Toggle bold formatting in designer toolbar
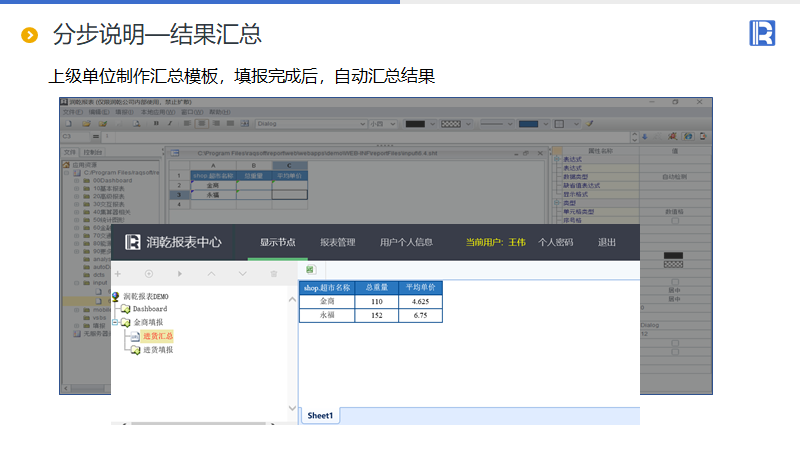The height and width of the screenshot is (450, 800). [x=156, y=124]
